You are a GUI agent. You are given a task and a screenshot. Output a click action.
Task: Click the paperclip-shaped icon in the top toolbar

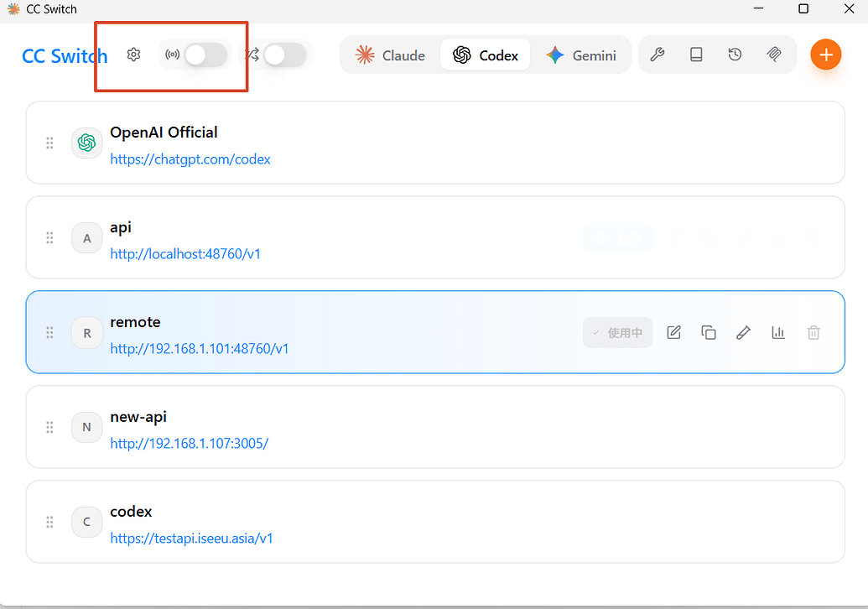[x=774, y=55]
